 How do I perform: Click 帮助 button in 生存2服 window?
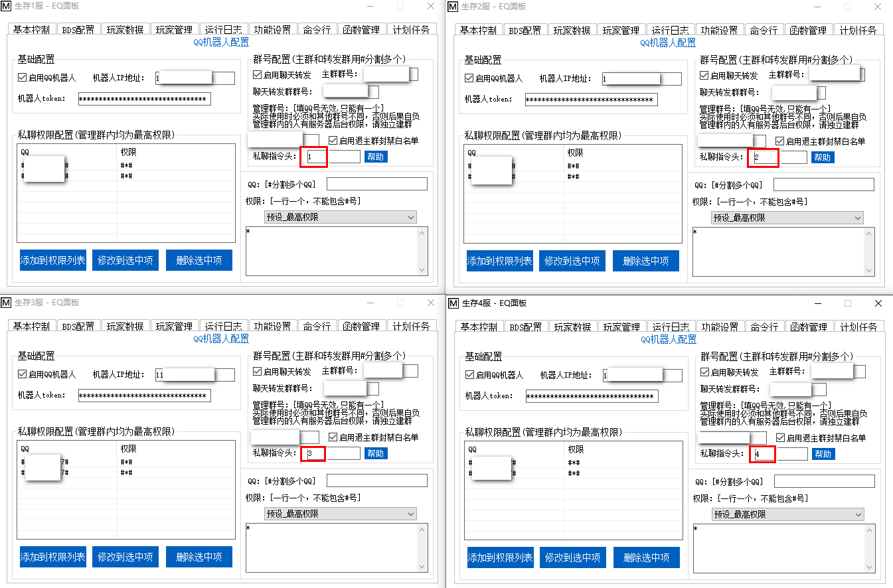coord(823,157)
